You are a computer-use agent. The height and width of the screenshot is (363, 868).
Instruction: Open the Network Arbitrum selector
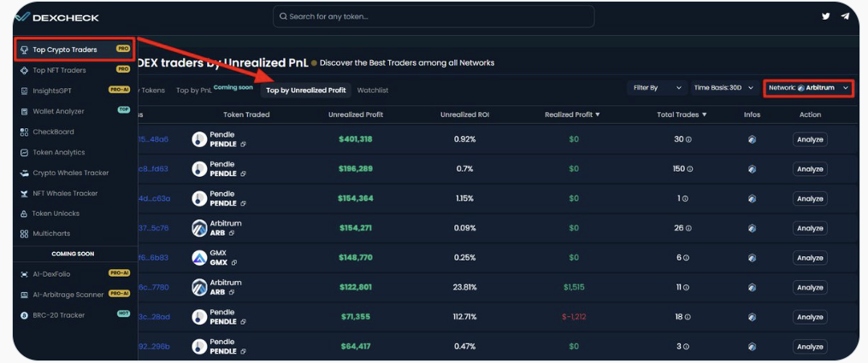(808, 88)
